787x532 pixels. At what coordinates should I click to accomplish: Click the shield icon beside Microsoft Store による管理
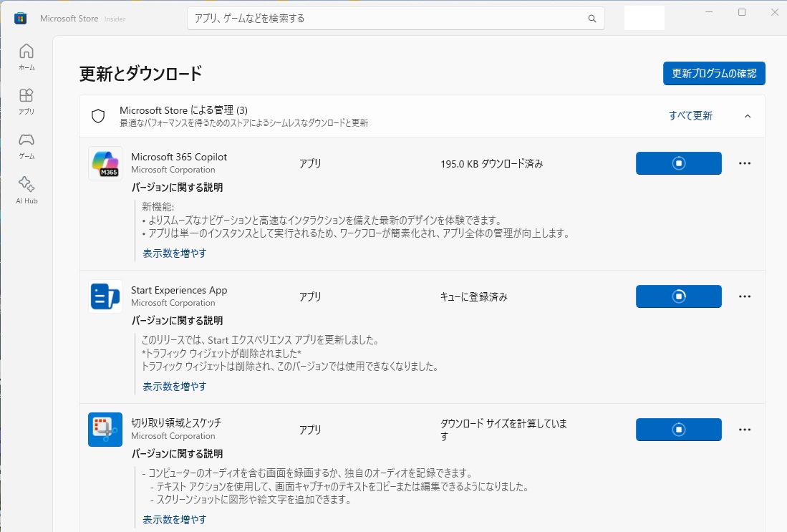point(98,116)
